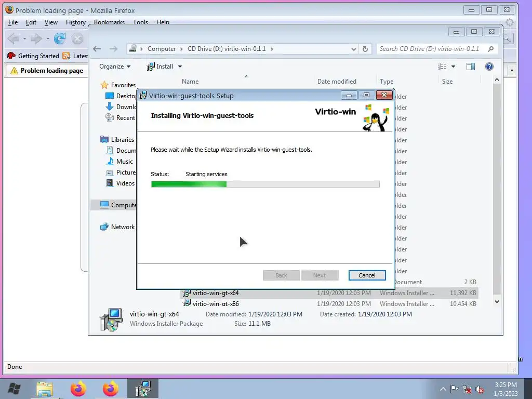
Task: Click the Explorer forward arrow
Action: click(x=113, y=49)
